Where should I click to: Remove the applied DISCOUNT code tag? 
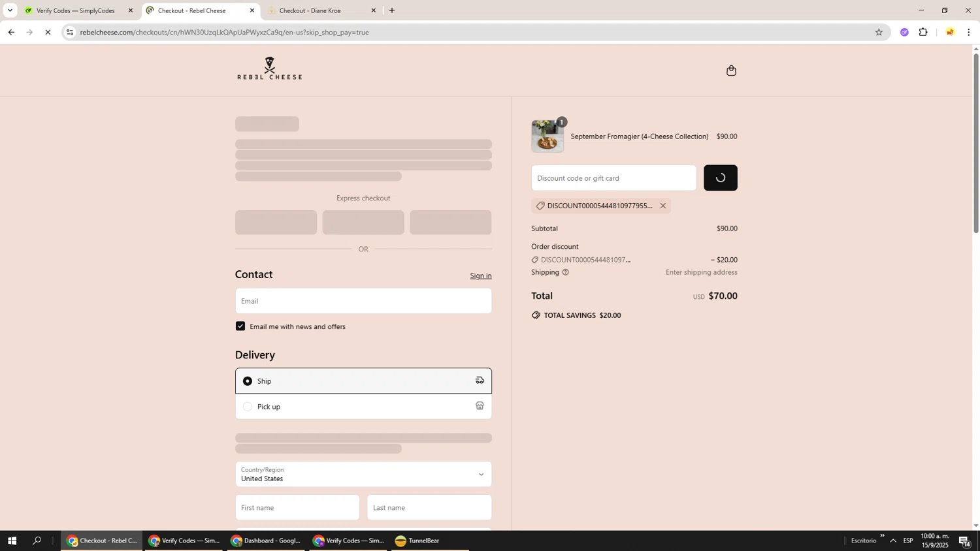(662, 206)
